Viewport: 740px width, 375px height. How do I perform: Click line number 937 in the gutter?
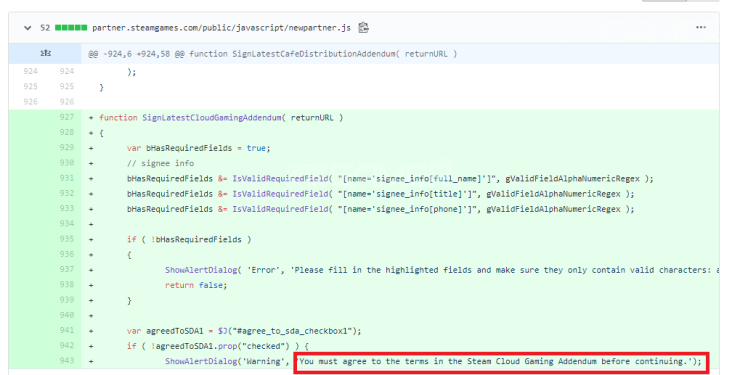point(67,269)
